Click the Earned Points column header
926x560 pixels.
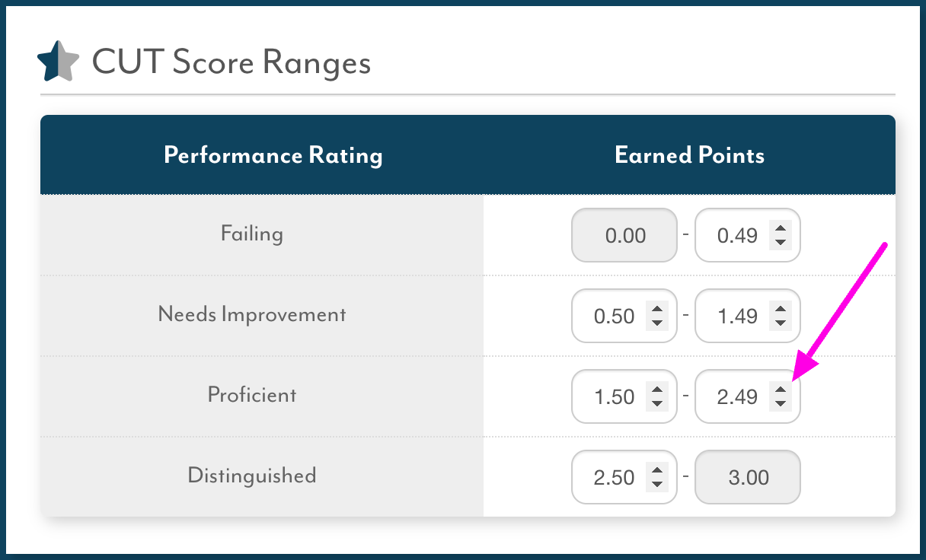(x=689, y=155)
